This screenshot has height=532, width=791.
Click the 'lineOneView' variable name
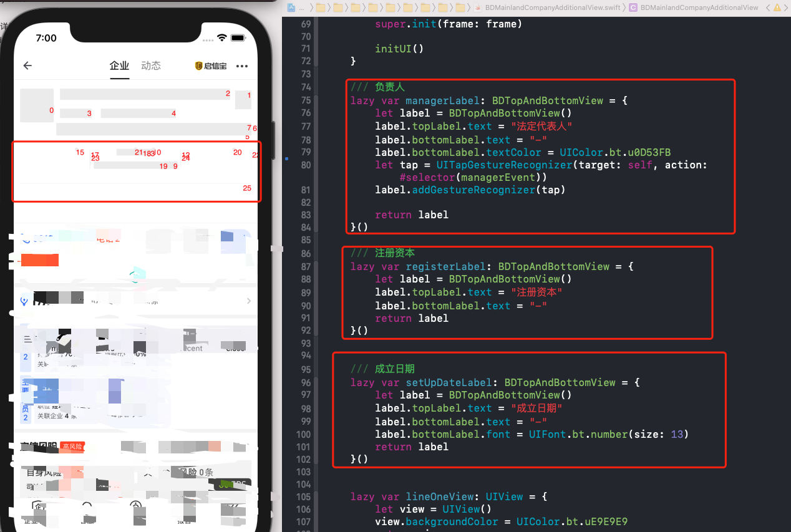(439, 497)
